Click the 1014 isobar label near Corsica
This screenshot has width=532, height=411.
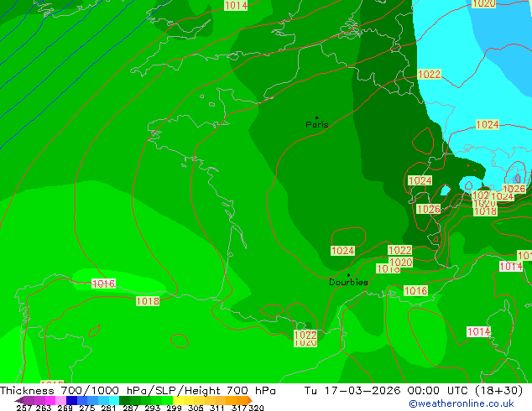pos(479,331)
